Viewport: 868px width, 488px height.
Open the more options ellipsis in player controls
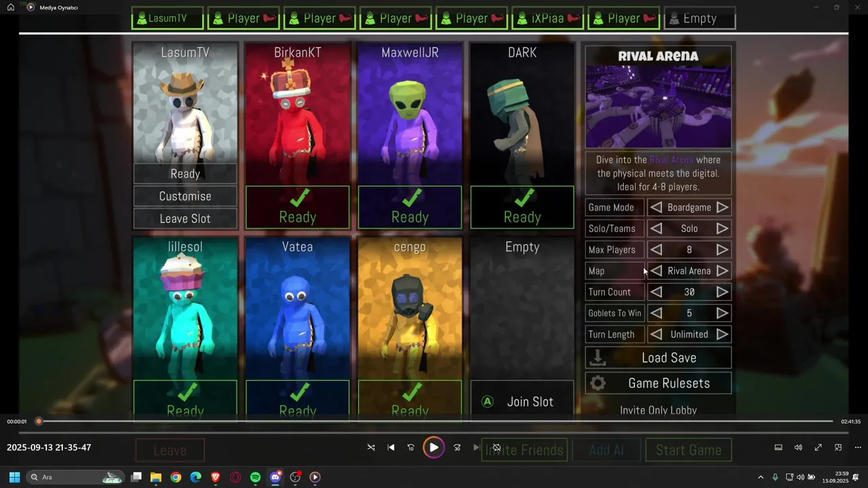858,447
